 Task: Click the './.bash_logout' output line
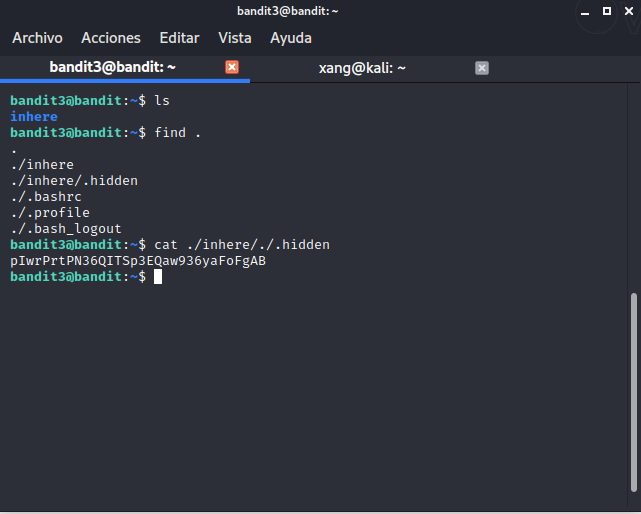point(66,229)
